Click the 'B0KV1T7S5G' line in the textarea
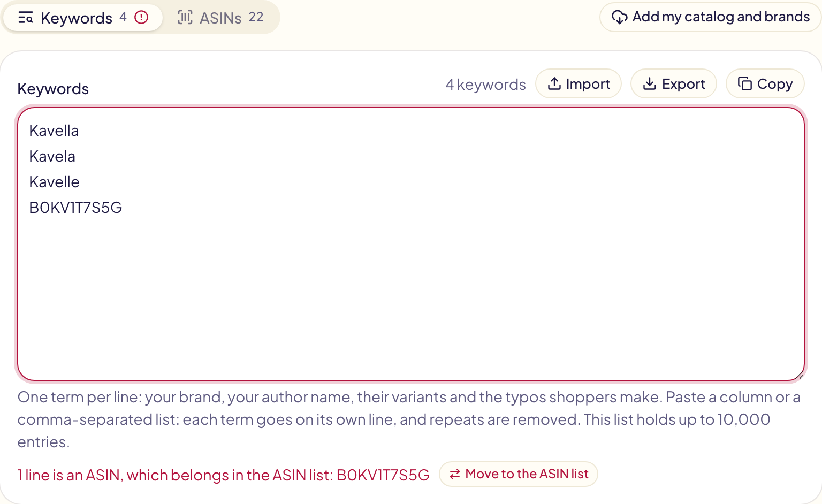 (76, 208)
